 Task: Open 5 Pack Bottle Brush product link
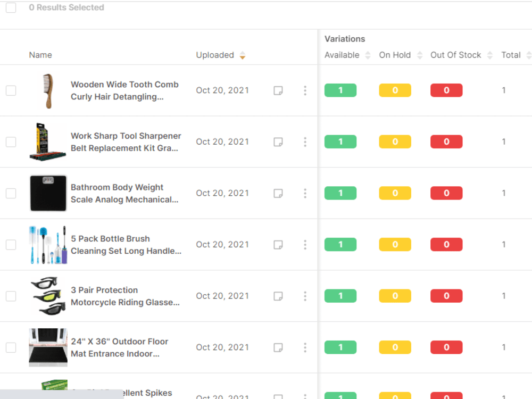pos(126,245)
